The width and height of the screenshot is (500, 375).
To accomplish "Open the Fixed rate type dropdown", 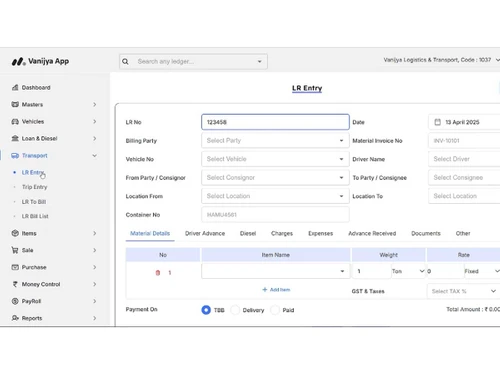I will (x=482, y=271).
